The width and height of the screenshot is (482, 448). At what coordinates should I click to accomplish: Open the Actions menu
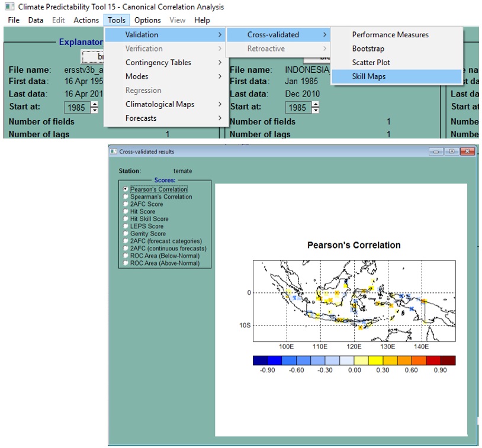(x=86, y=20)
